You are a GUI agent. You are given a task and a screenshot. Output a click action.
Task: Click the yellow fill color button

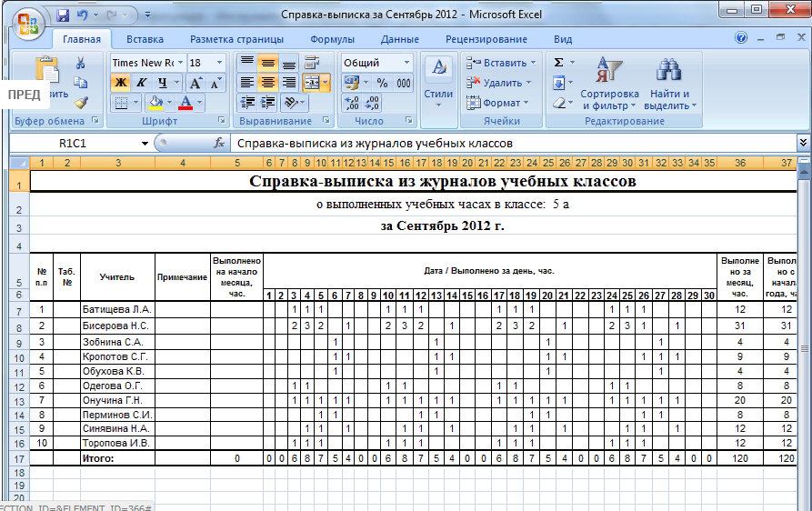tap(155, 103)
